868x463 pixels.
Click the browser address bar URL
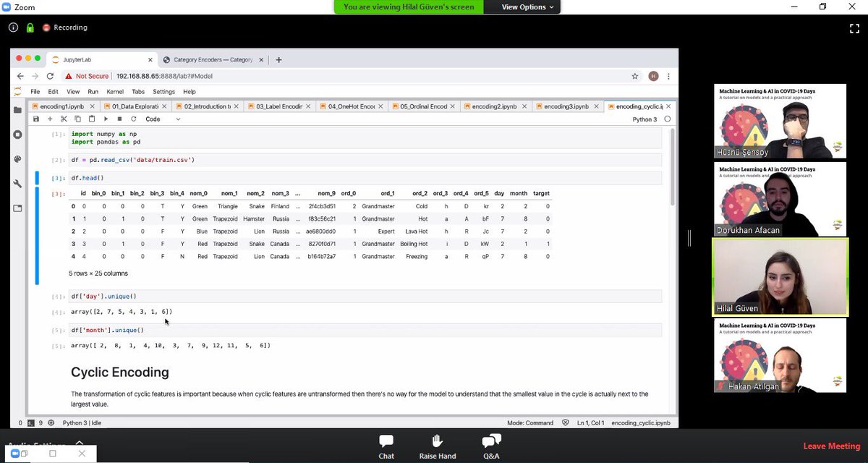[164, 76]
